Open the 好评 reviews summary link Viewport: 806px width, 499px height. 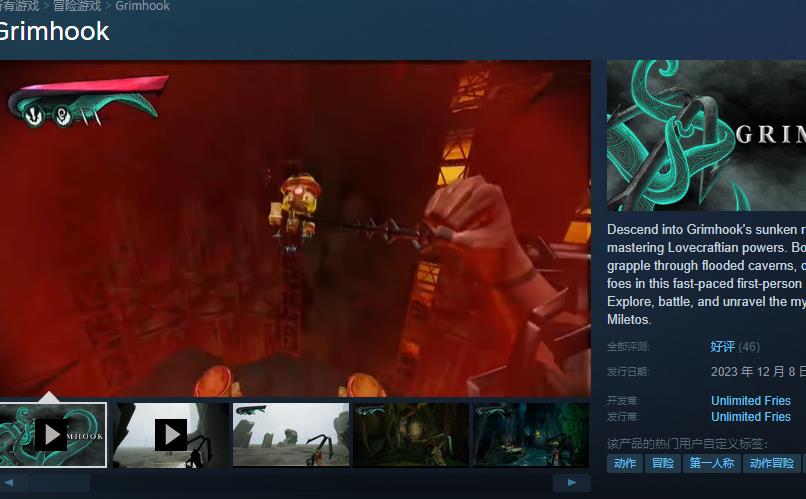[x=722, y=346]
